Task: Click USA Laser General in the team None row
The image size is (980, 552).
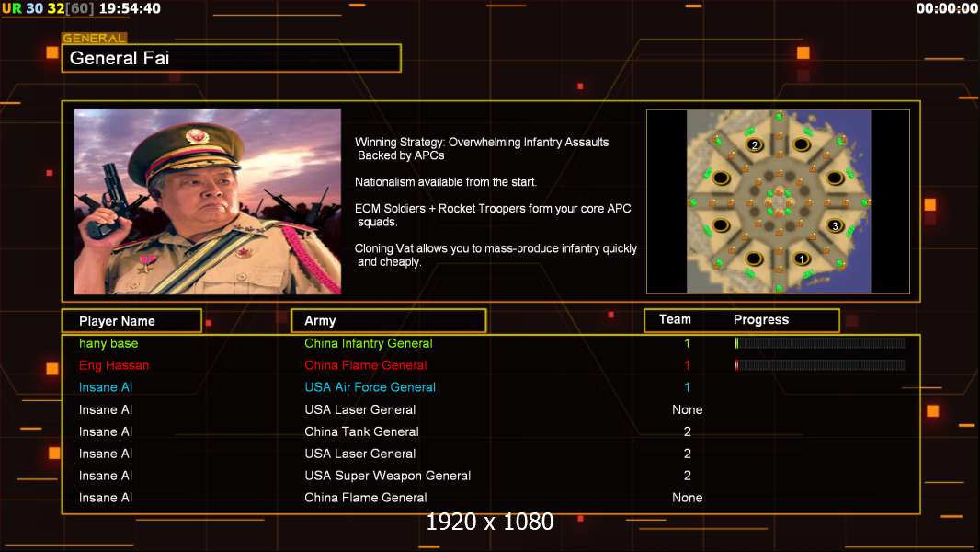Action: click(360, 409)
